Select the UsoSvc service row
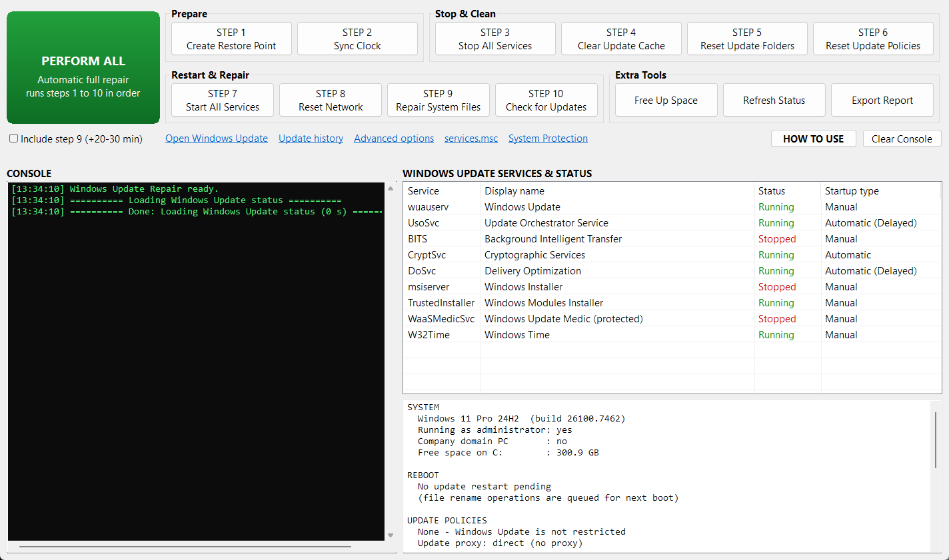 tap(672, 223)
